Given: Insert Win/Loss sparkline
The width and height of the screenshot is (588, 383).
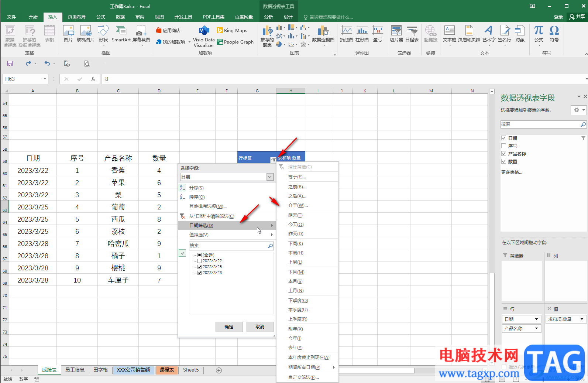Looking at the screenshot, I should 378,34.
